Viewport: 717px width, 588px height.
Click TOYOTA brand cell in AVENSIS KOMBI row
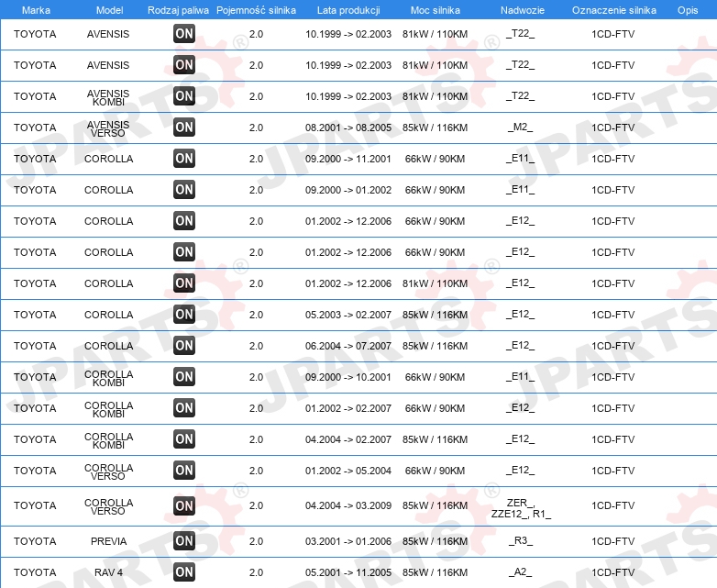tap(35, 96)
